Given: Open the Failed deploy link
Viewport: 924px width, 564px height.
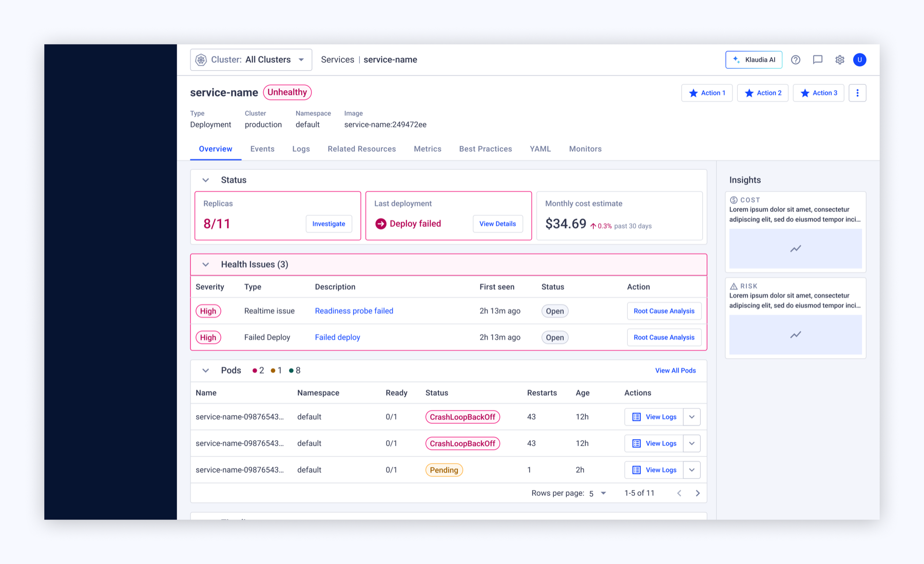Looking at the screenshot, I should [x=337, y=337].
